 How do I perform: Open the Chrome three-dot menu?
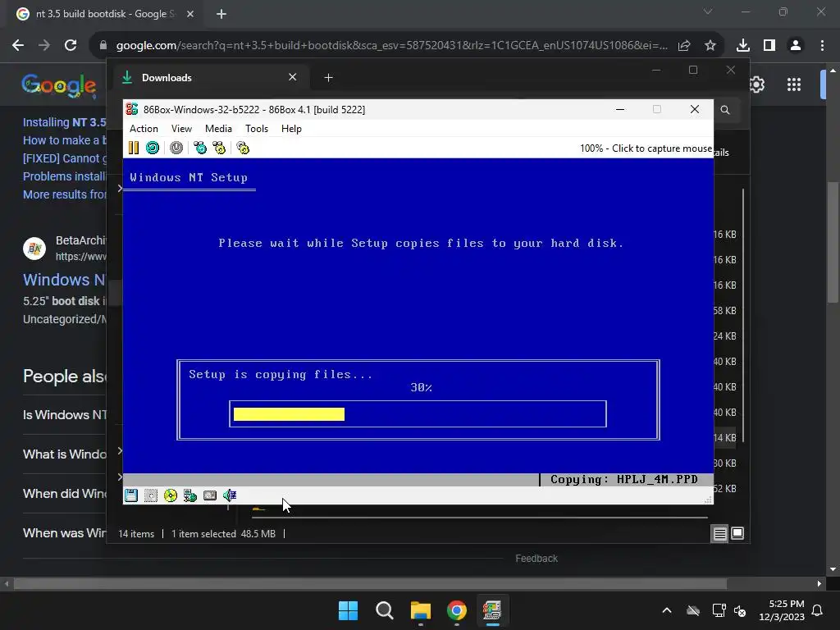point(822,46)
